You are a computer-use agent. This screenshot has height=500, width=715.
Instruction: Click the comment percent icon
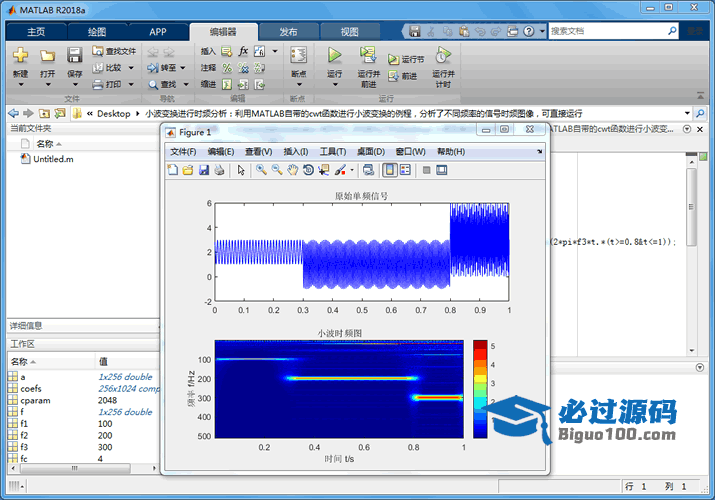[x=227, y=68]
